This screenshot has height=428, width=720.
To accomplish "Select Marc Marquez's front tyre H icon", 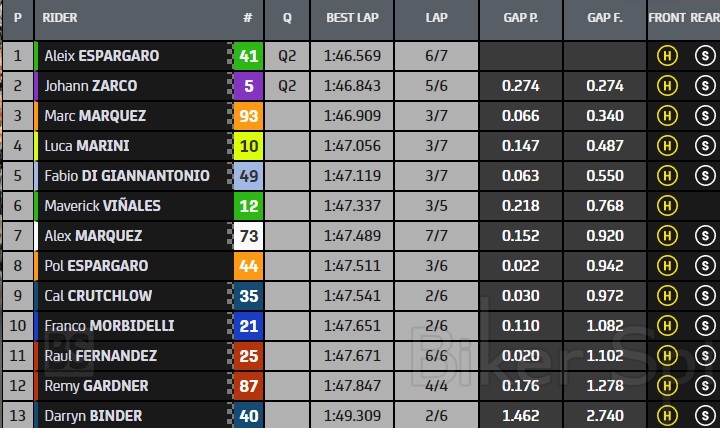I will pyautogui.click(x=666, y=116).
